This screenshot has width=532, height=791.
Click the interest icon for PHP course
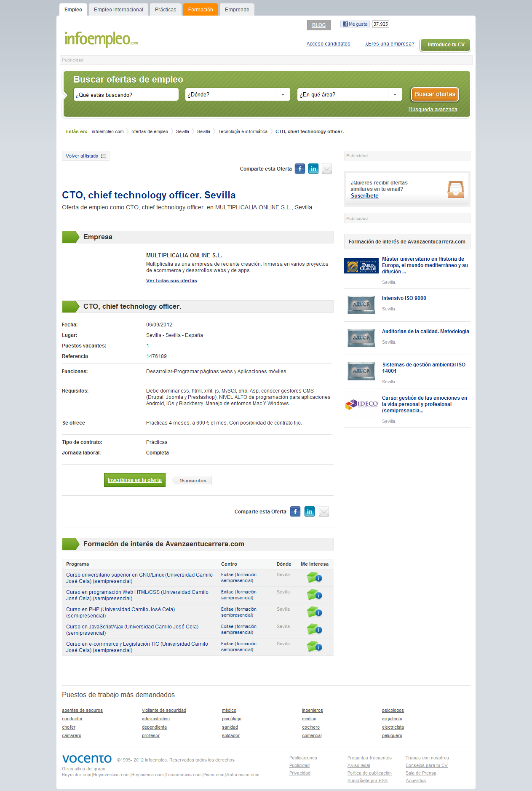point(315,612)
